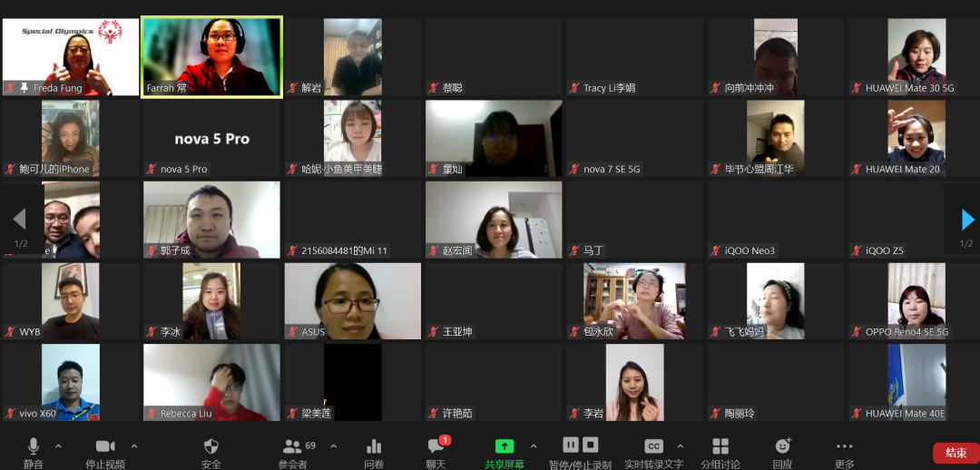980x470 pixels.
Task: Expand the caret next to 参会者
Action: click(x=333, y=446)
